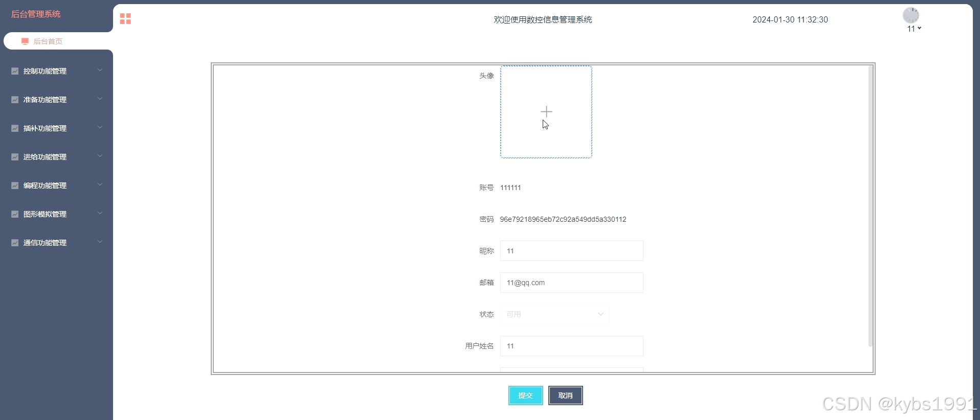Click the 后台管理系统 title link

(36, 14)
